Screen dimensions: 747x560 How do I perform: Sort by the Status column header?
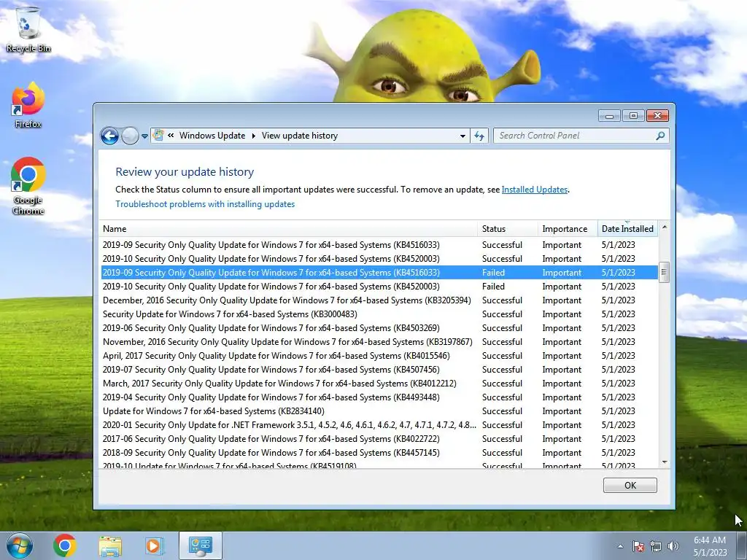(508, 228)
